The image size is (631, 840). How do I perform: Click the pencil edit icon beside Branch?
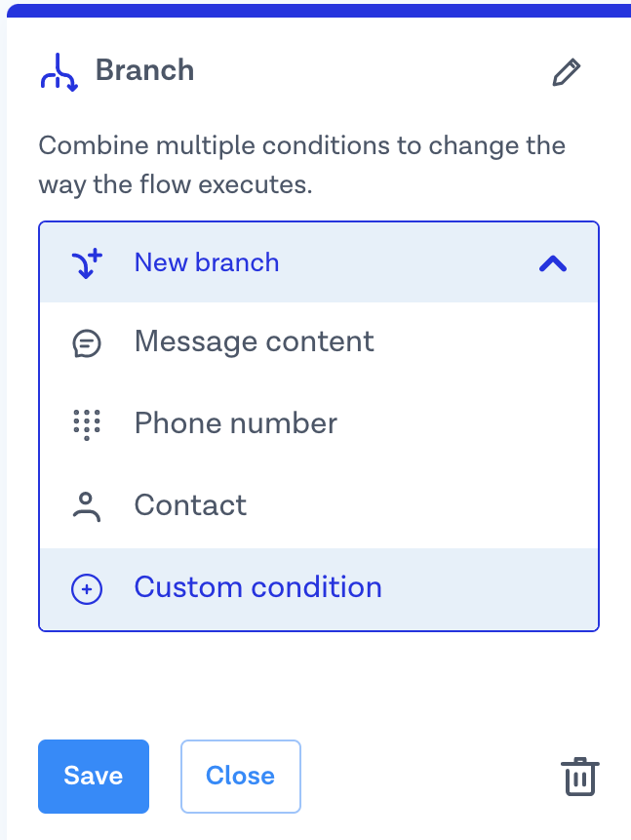566,72
